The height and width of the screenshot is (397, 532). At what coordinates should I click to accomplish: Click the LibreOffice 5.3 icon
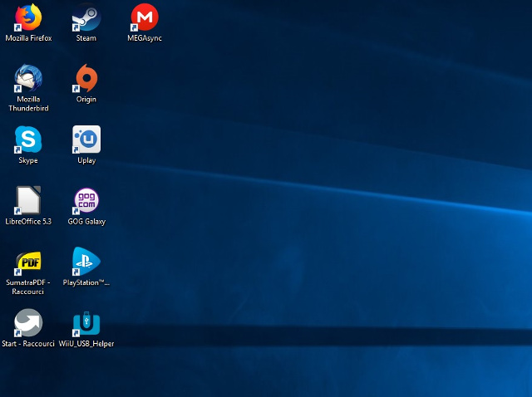(x=28, y=200)
